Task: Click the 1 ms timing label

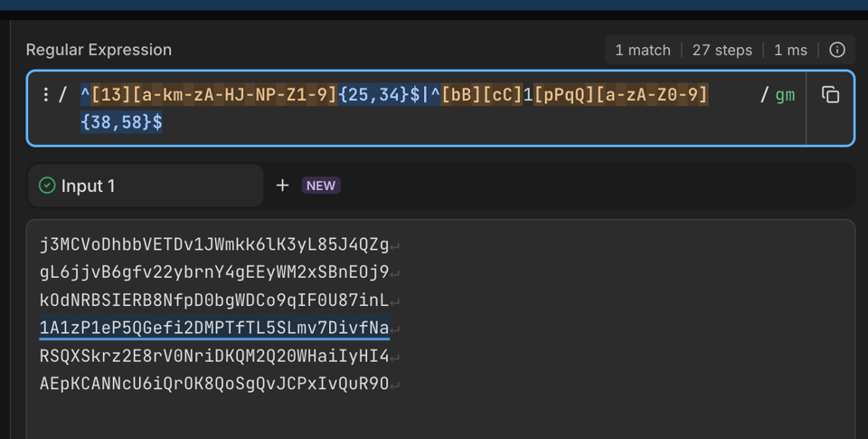Action: 790,50
